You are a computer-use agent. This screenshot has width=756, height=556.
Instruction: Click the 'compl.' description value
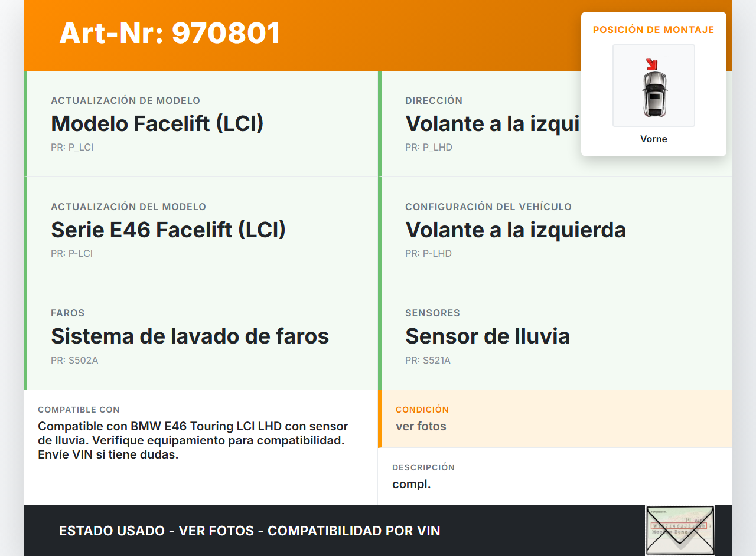tap(412, 485)
